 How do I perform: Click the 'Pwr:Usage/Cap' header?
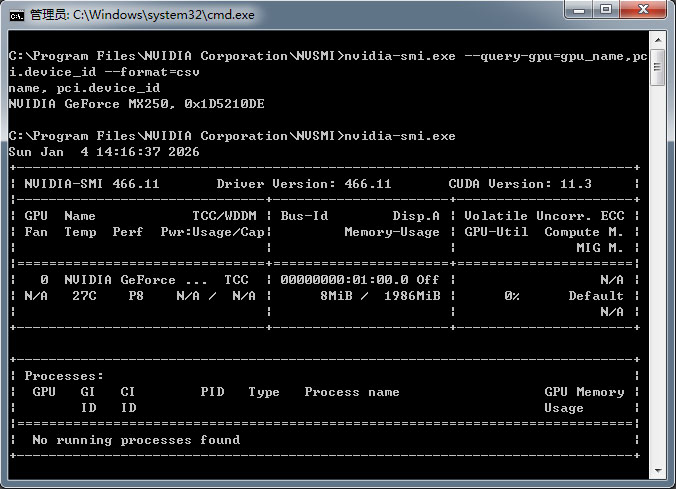click(213, 232)
